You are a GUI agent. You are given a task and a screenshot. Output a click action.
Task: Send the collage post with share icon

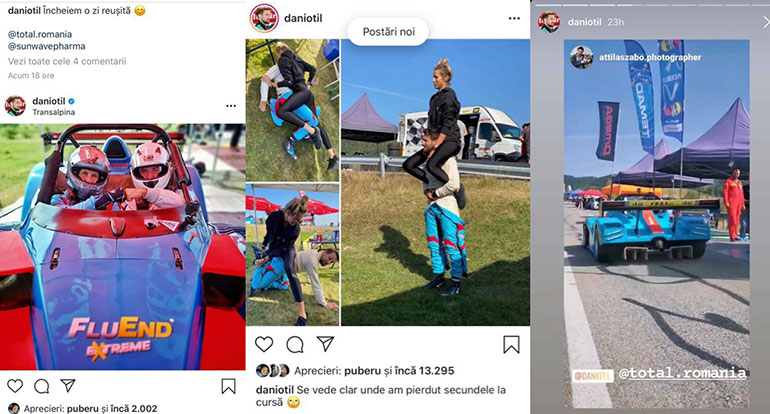click(x=325, y=343)
